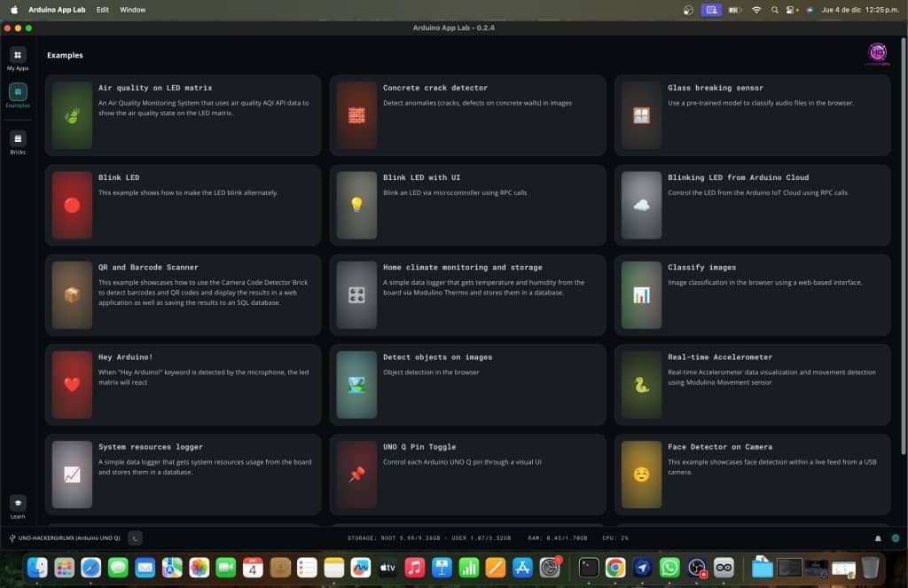Screen dimensions: 908x588
Task: Click the System resources chart icon
Action: pyautogui.click(x=72, y=474)
